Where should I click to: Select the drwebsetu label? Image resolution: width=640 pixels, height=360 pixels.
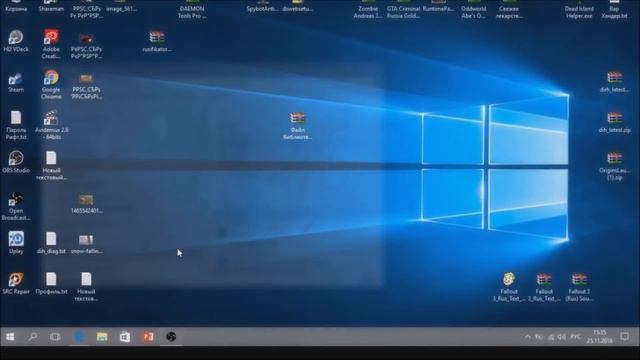click(298, 8)
